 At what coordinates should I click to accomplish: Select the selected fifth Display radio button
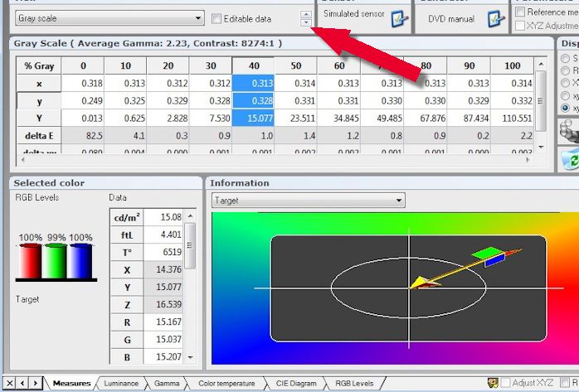[565, 108]
